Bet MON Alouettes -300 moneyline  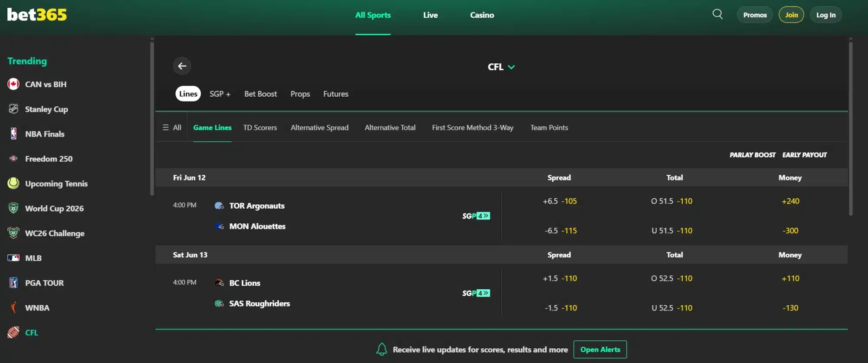point(790,231)
